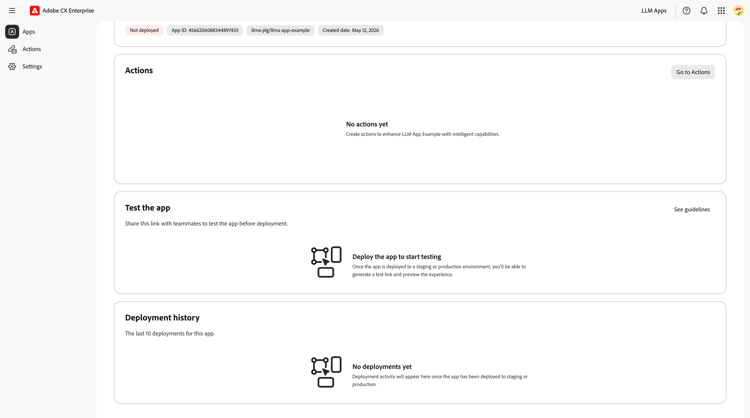Click the Actions sidebar icon

[12, 49]
